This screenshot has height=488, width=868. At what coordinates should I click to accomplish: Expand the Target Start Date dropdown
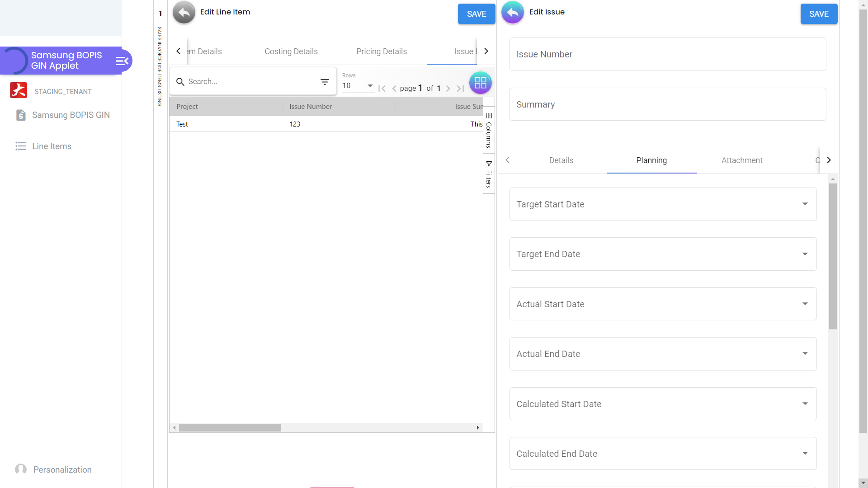[805, 204]
